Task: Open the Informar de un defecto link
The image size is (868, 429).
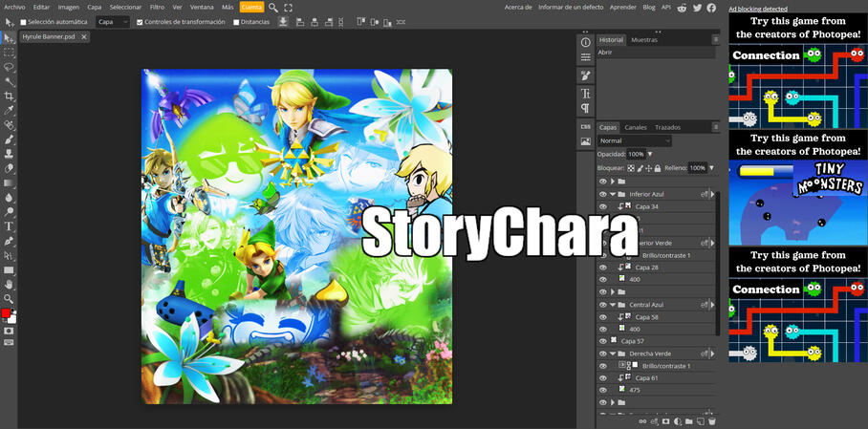Action: tap(571, 8)
